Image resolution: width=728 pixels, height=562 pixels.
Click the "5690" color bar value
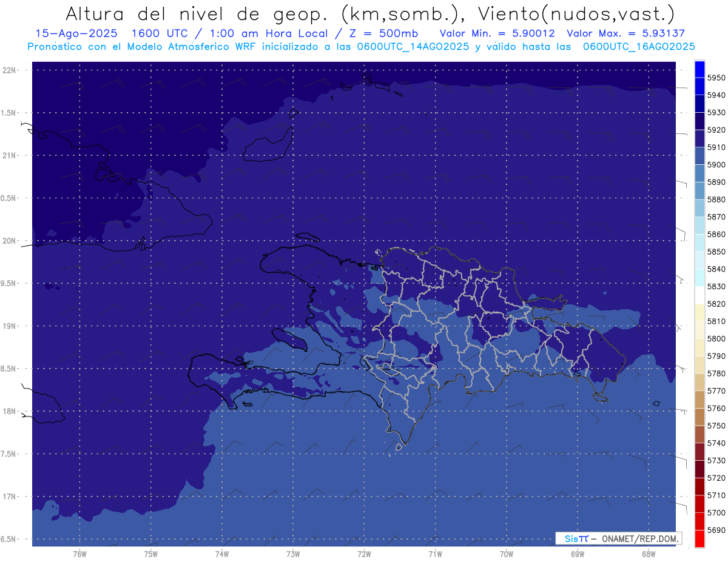pos(716,530)
